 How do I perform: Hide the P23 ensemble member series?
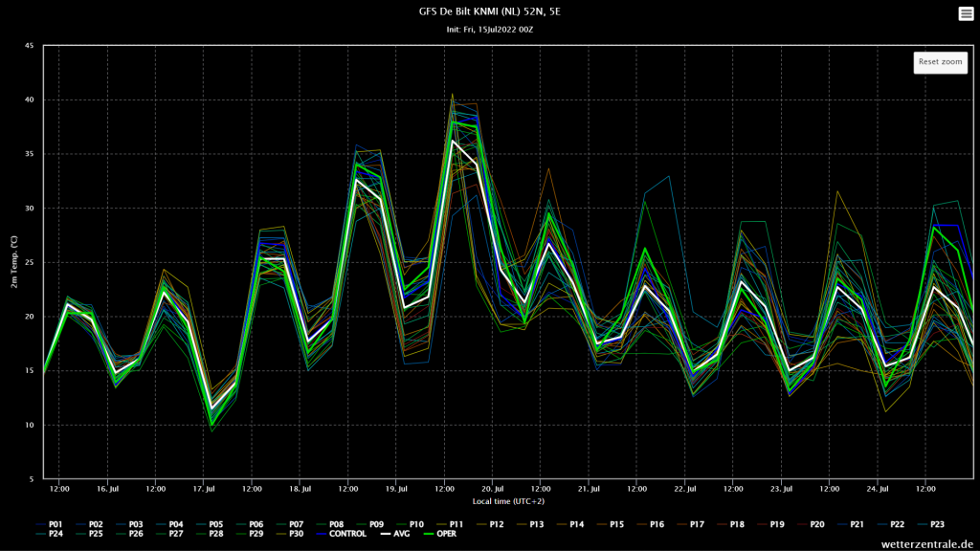930,525
